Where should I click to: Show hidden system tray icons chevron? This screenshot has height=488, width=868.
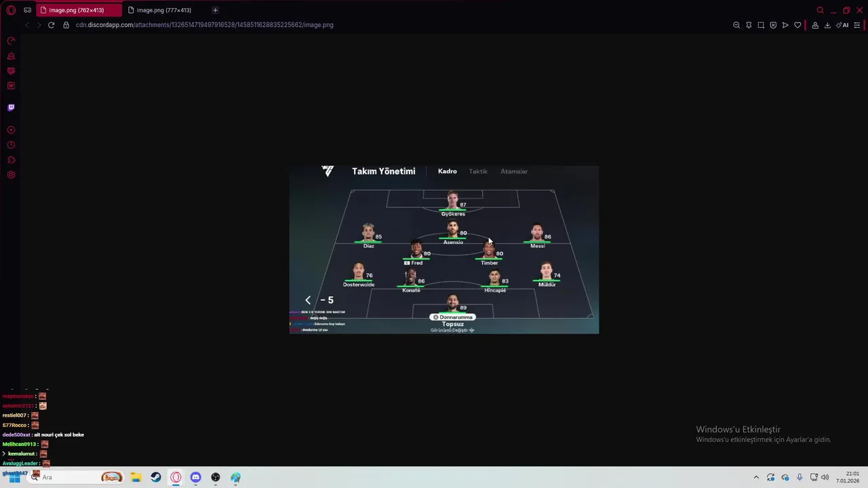pyautogui.click(x=756, y=477)
